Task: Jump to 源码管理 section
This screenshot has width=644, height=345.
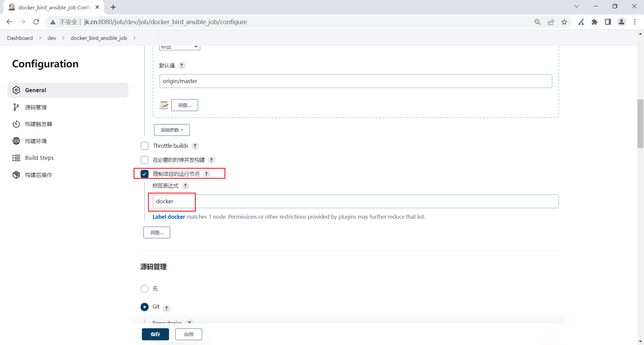Action: [x=68, y=107]
